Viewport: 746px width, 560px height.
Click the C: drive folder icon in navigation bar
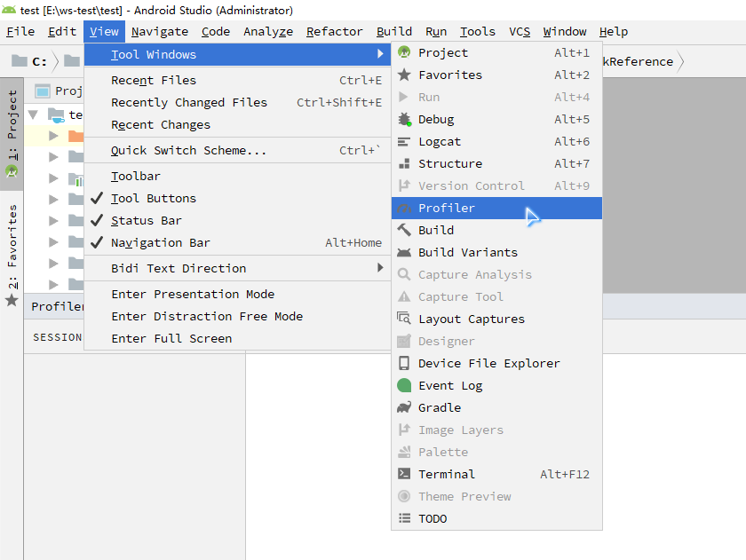[19, 61]
